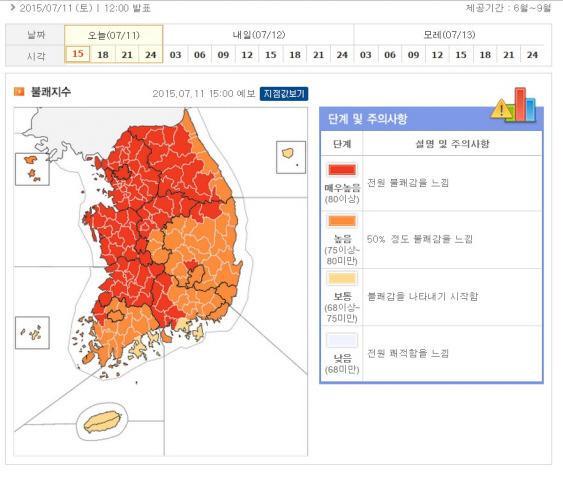Select 07/13 03:00 time slot
The image size is (563, 480).
[366, 55]
